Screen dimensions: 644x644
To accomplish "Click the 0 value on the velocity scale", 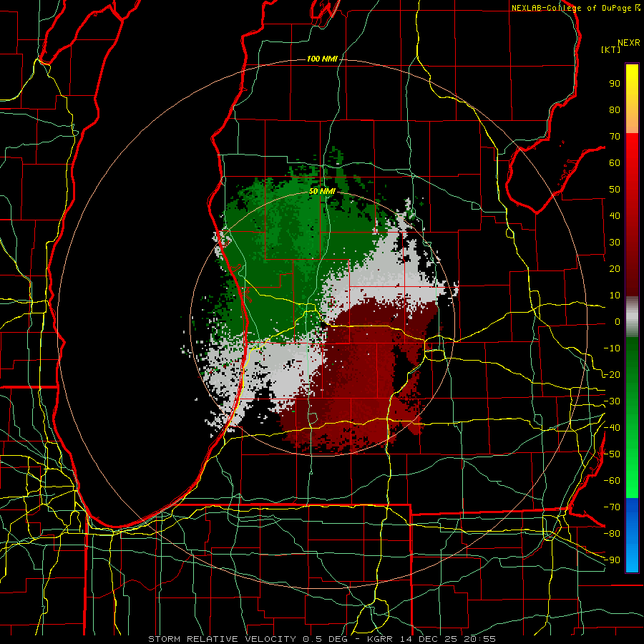I will 618,322.
